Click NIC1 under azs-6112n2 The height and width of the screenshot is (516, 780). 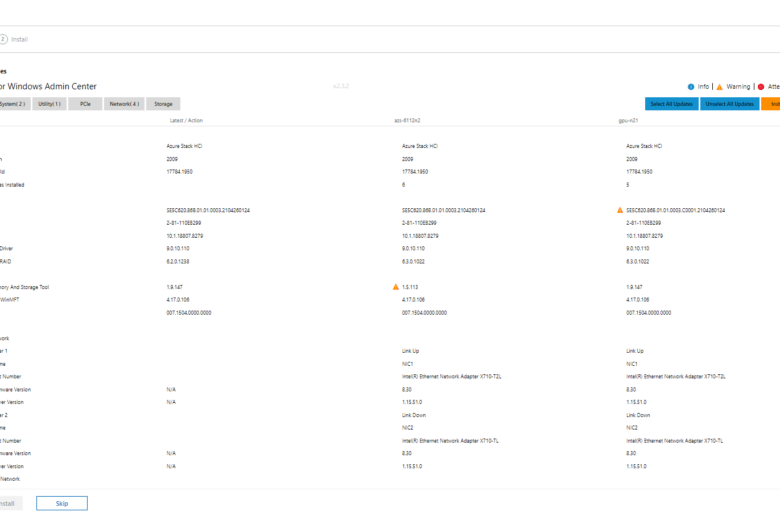tap(407, 364)
